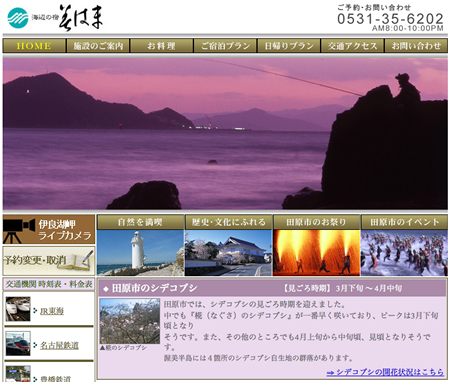
Task: Open the 伊良湖岬 ライブカメラ camera banner
Action: 49,229
